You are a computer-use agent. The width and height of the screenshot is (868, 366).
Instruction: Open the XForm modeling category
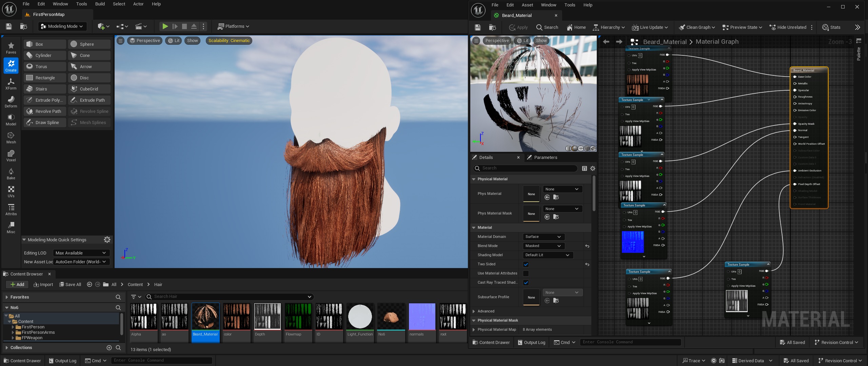(11, 84)
